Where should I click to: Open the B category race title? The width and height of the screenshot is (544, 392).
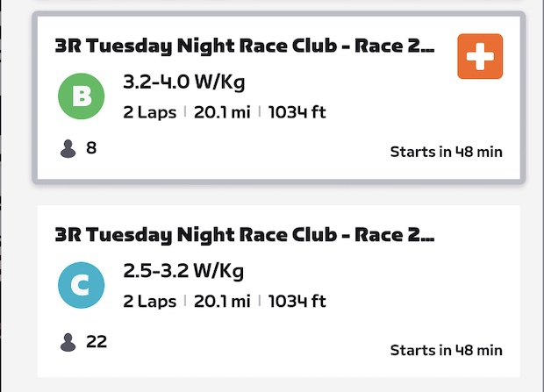[244, 46]
